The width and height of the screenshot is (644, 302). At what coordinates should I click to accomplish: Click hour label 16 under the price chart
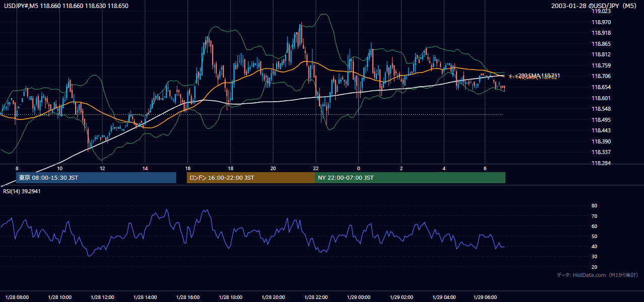187,168
